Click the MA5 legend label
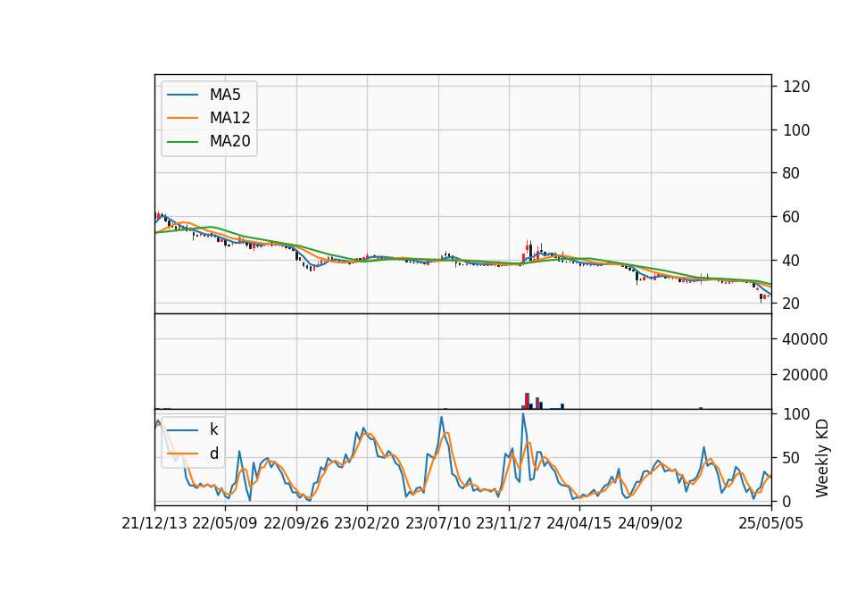Image resolution: width=857 pixels, height=616 pixels. (225, 95)
